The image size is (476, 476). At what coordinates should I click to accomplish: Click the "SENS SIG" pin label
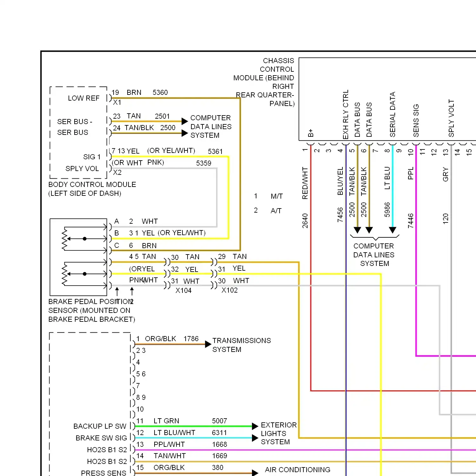tap(416, 121)
